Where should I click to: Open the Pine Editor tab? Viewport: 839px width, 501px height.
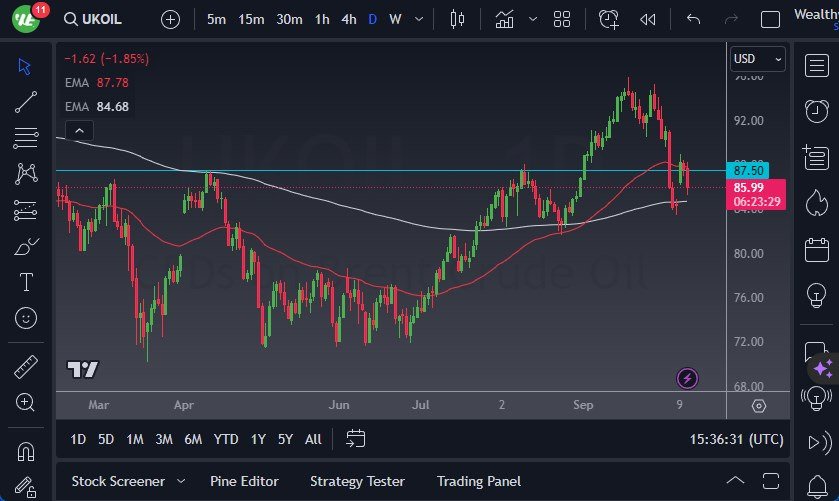coord(244,481)
